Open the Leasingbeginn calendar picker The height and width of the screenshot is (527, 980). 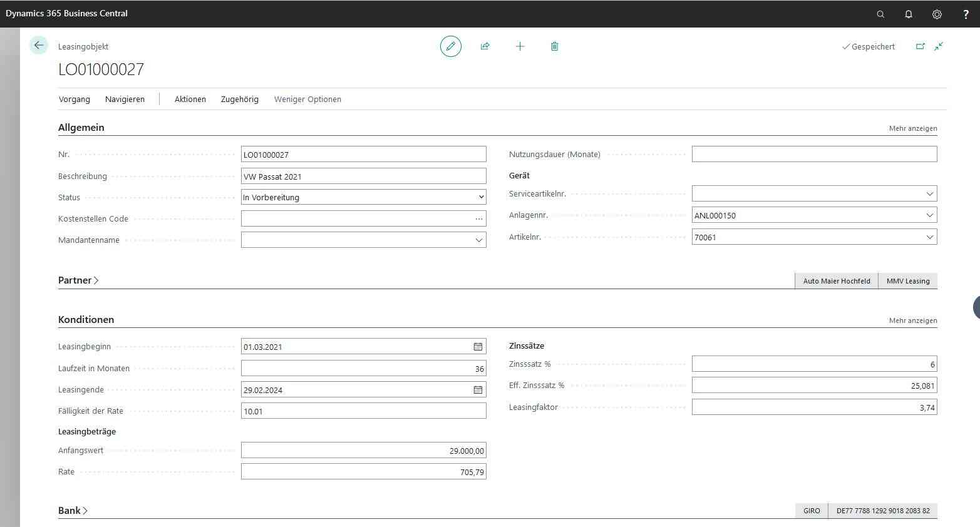click(478, 347)
